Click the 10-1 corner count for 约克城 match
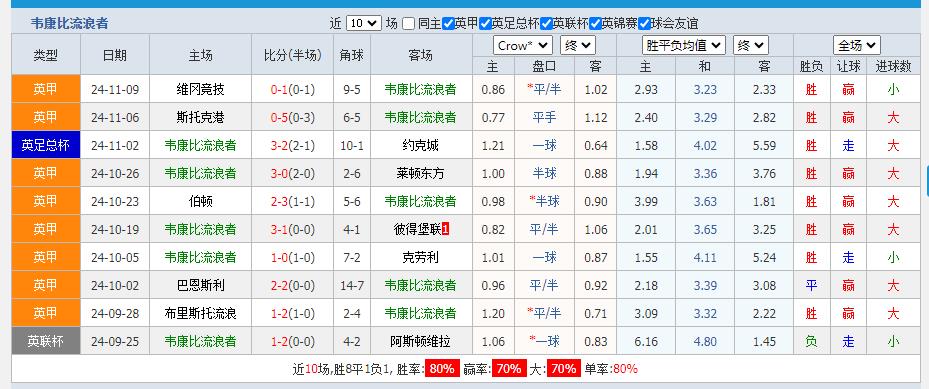Viewport: 929px width, 389px height. point(352,146)
